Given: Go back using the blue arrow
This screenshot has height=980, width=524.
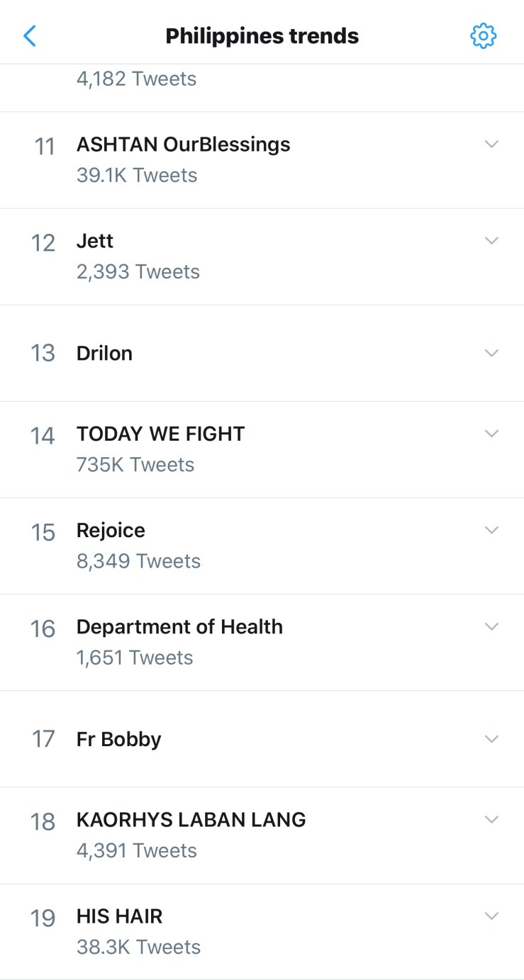Looking at the screenshot, I should click(30, 35).
